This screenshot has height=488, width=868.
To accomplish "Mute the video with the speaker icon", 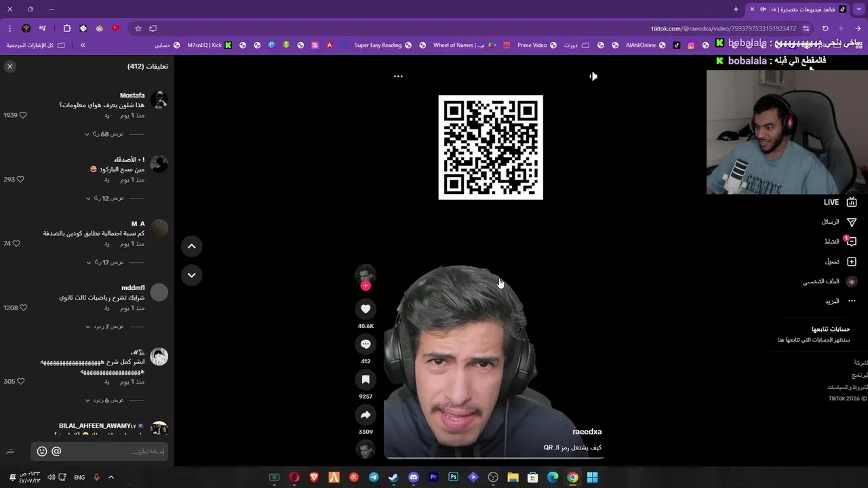I will point(593,77).
